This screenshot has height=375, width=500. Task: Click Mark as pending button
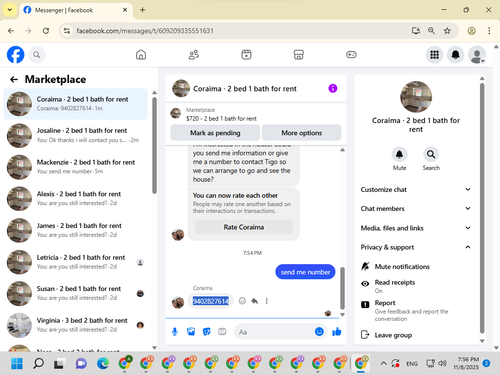point(215,133)
